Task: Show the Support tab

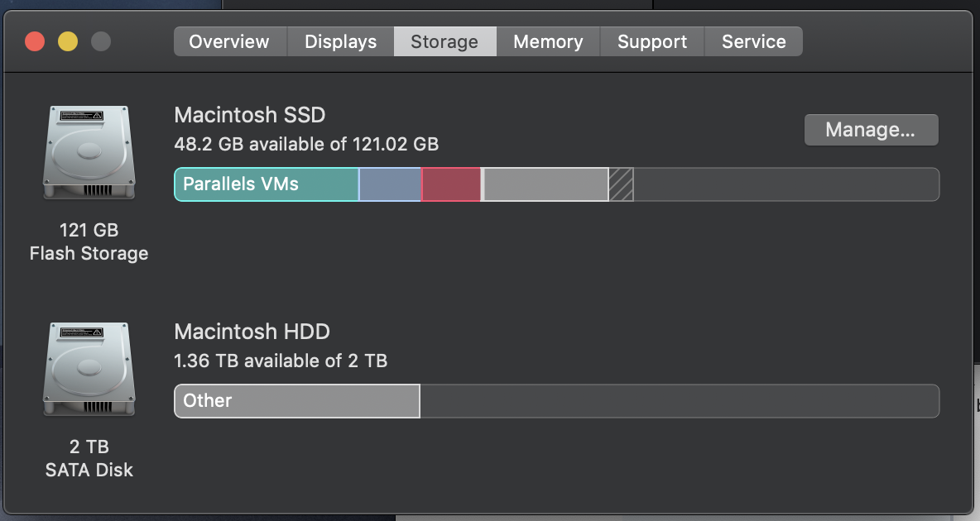Action: tap(652, 41)
